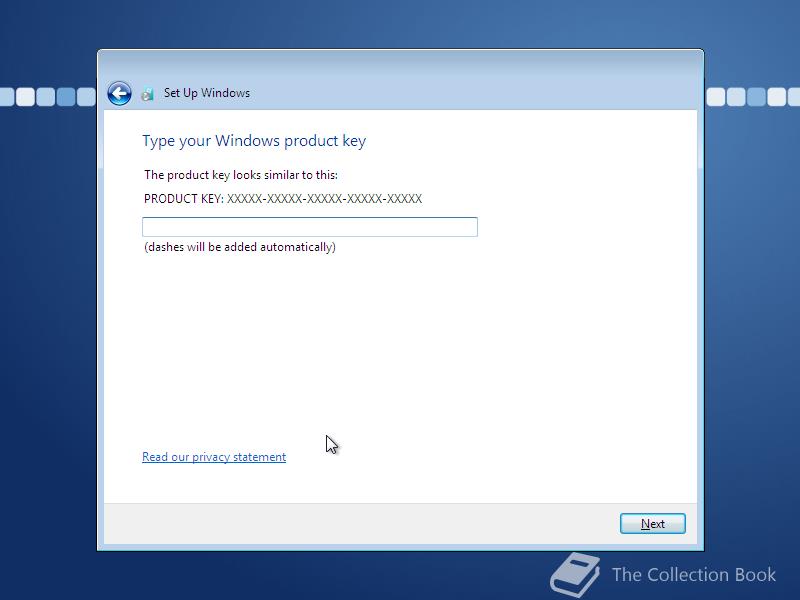Open the Read our privacy statement link
800x600 pixels.
214,457
